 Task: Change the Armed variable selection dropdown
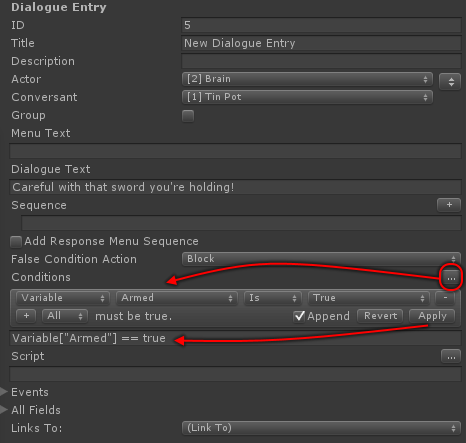[x=177, y=298]
